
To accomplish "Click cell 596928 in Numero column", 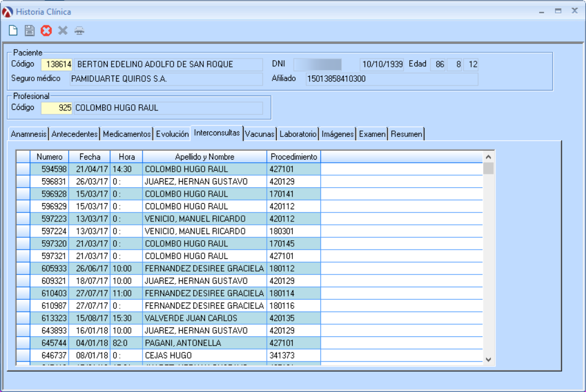I will coord(49,194).
